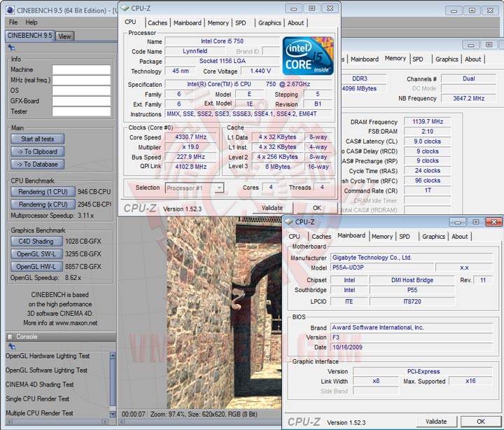The height and width of the screenshot is (430, 504).
Task: Click the Core Speed value 4330.7 MHz
Action: (x=190, y=137)
